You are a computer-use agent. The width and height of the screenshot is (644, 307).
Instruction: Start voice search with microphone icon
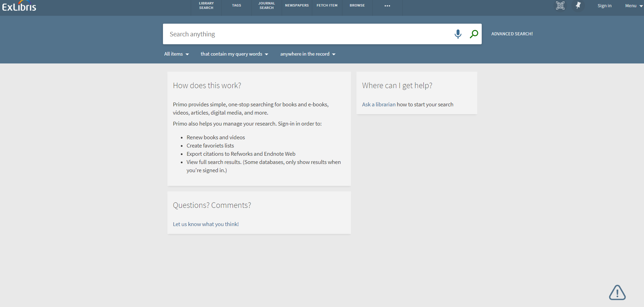458,34
